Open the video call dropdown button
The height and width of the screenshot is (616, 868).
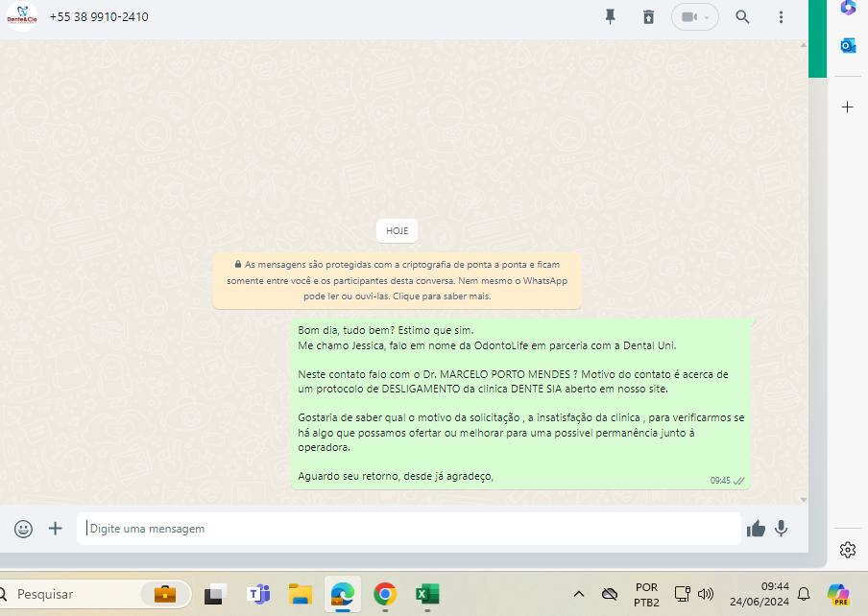coord(695,17)
